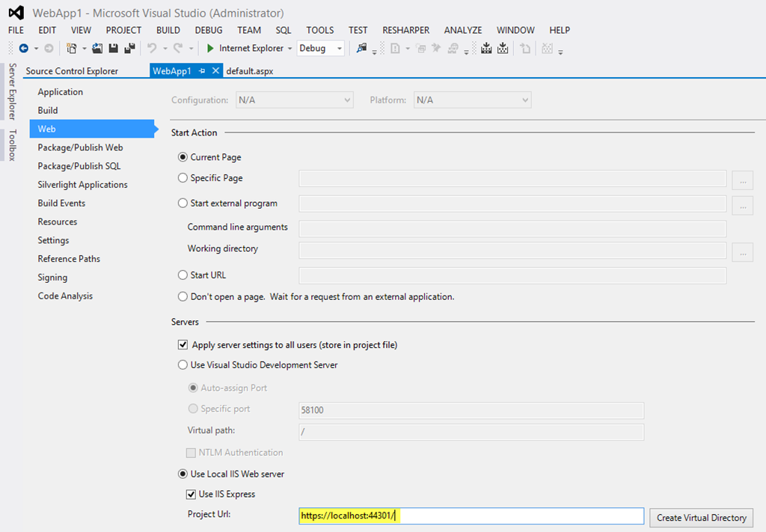
Task: Toggle the Use IIS Express checkbox
Action: pyautogui.click(x=191, y=494)
